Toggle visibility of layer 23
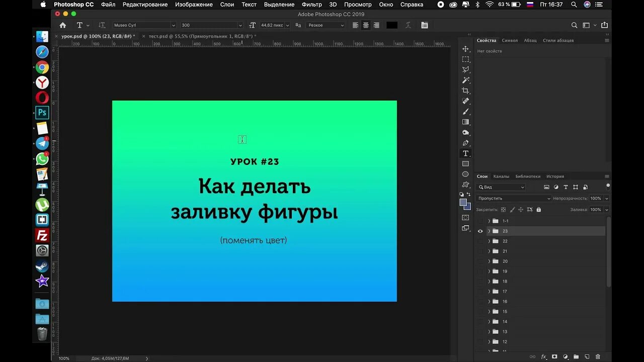The image size is (644, 362). pyautogui.click(x=480, y=231)
